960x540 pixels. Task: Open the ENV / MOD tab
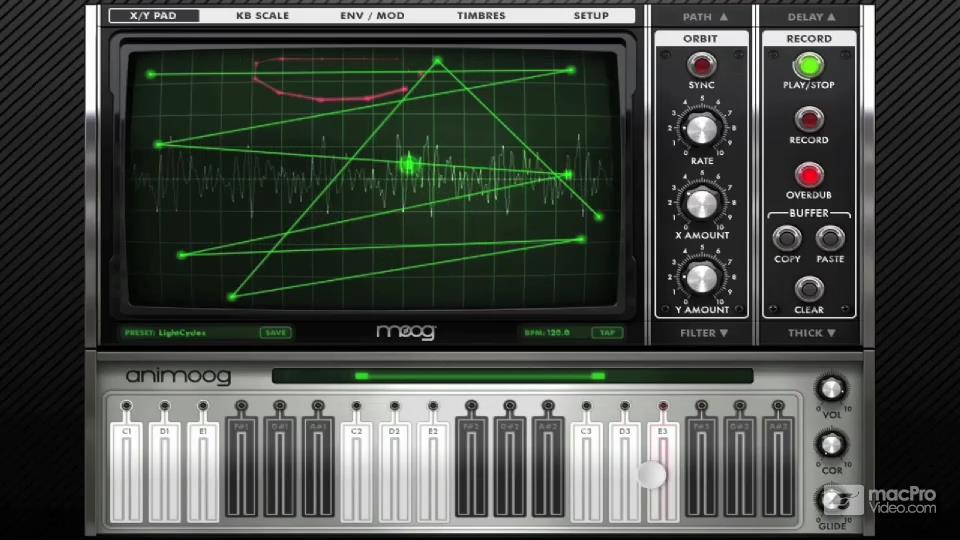pyautogui.click(x=372, y=15)
